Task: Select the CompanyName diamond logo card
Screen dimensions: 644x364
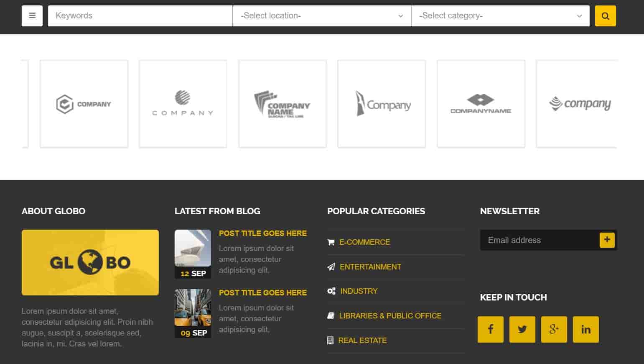Action: 481,104
